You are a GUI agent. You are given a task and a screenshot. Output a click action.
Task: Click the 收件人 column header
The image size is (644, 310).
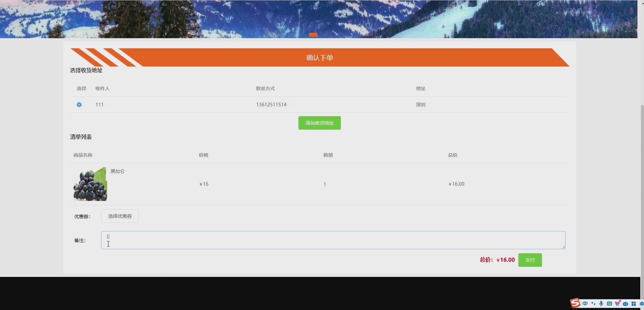coord(102,89)
